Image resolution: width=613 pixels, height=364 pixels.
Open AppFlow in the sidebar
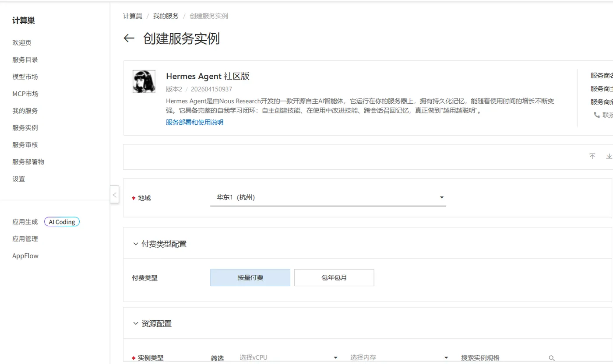(25, 256)
